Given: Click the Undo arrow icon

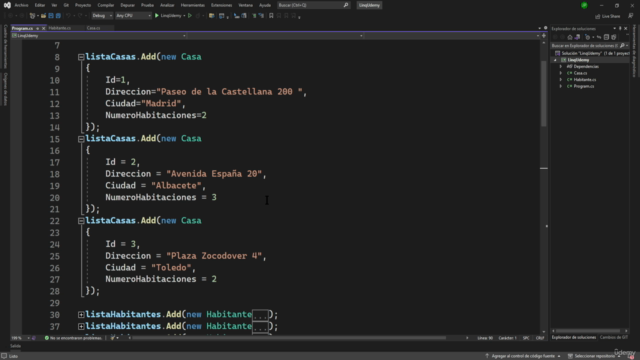Looking at the screenshot, I should pyautogui.click(x=68, y=16).
